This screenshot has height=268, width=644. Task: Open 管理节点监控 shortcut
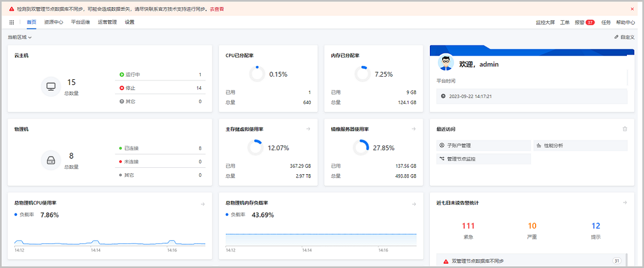[x=461, y=159]
